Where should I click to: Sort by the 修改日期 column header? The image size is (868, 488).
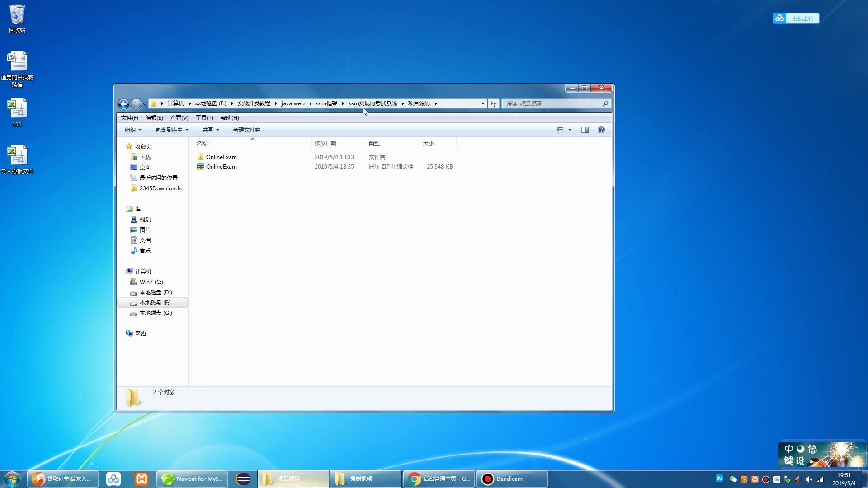(339, 144)
